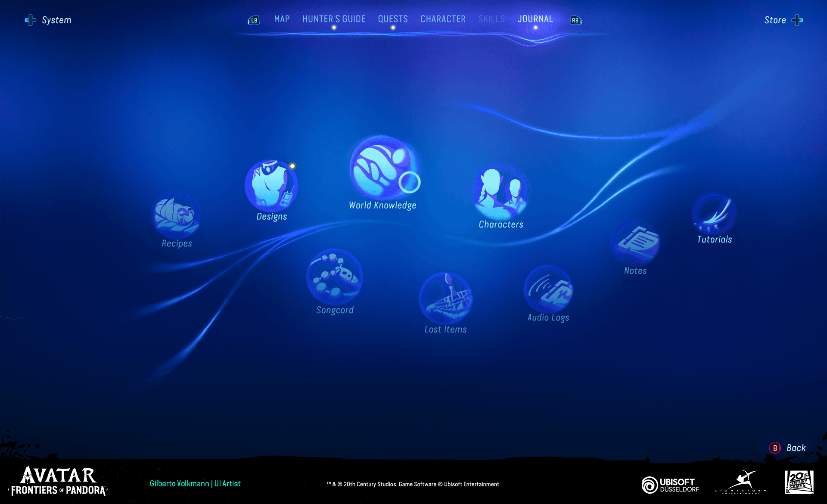Image resolution: width=827 pixels, height=504 pixels.
Task: Select the Designs category icon
Action: tap(271, 184)
